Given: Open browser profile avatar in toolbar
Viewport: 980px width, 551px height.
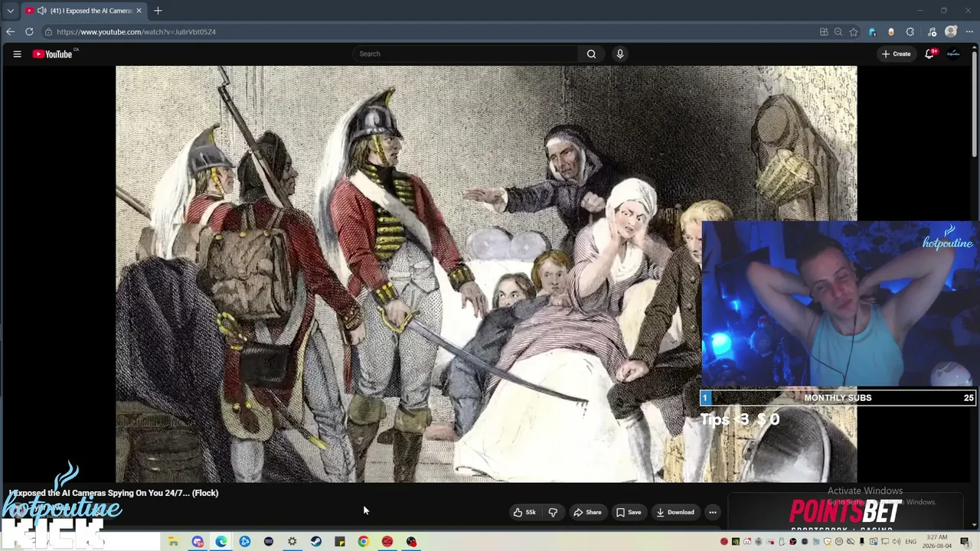Looking at the screenshot, I should 951,32.
